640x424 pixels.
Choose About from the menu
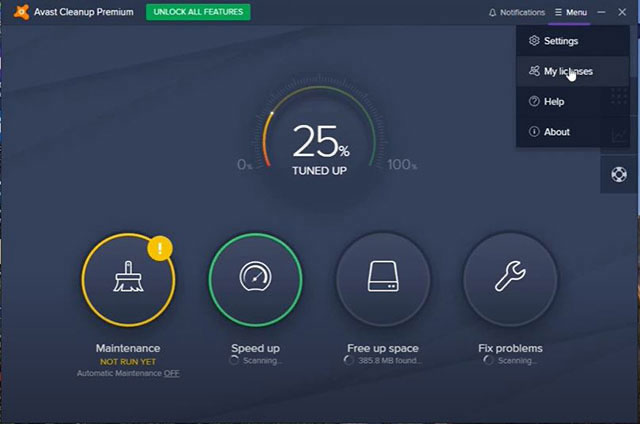coord(573,131)
